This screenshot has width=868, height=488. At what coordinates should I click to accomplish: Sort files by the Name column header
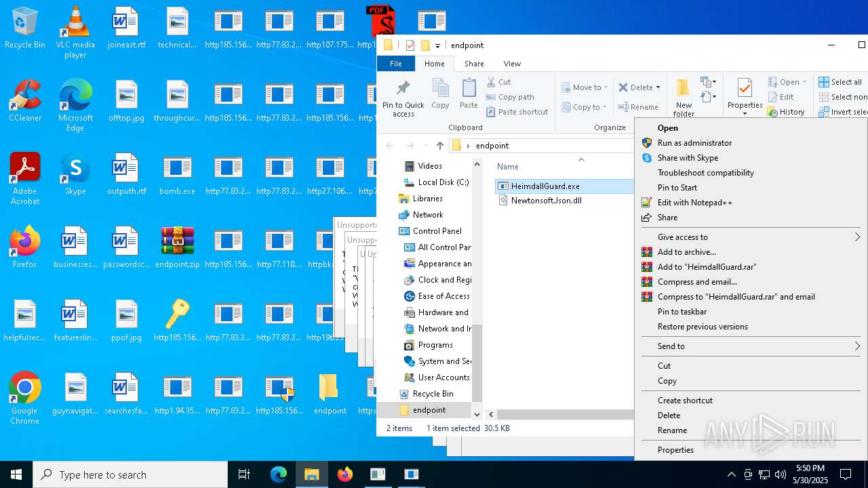pyautogui.click(x=507, y=167)
